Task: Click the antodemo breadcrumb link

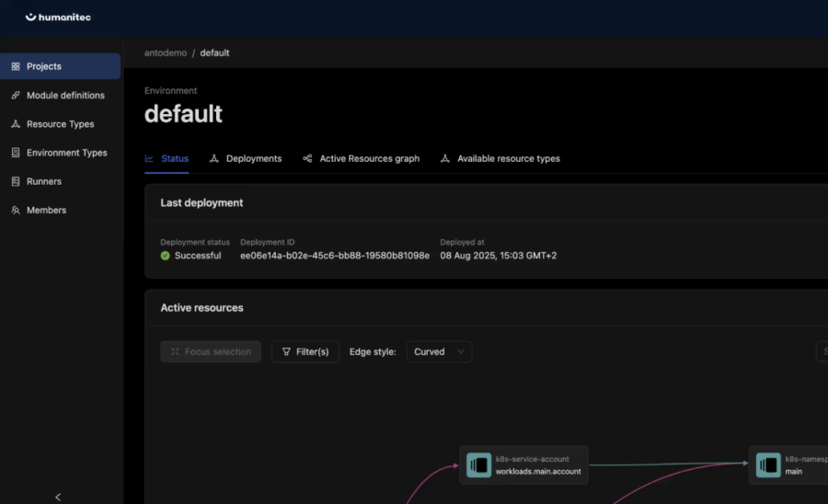Action: 166,52
